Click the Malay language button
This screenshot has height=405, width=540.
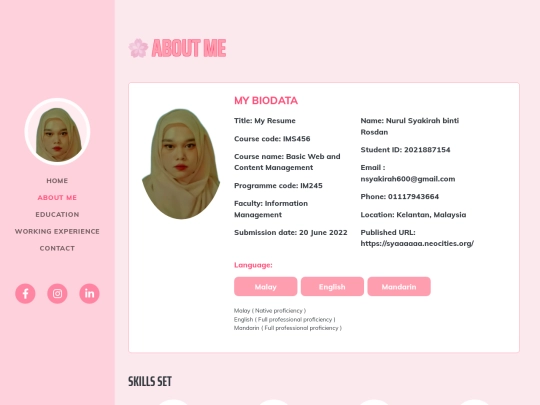point(266,287)
